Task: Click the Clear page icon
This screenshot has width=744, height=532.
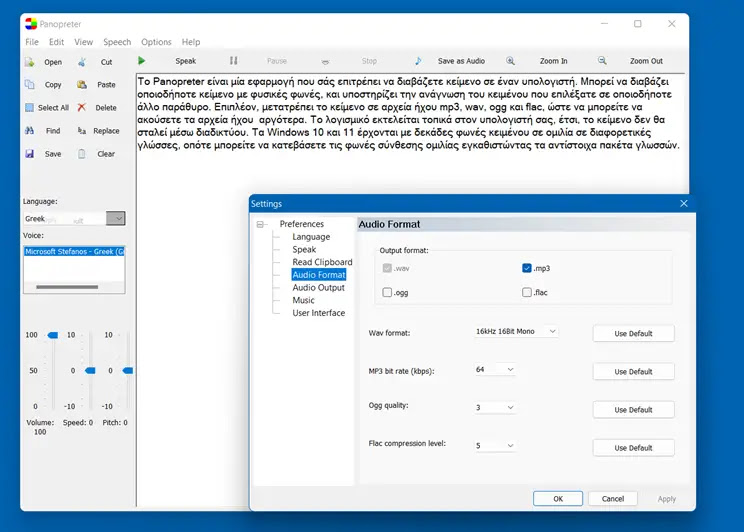Action: [82, 153]
